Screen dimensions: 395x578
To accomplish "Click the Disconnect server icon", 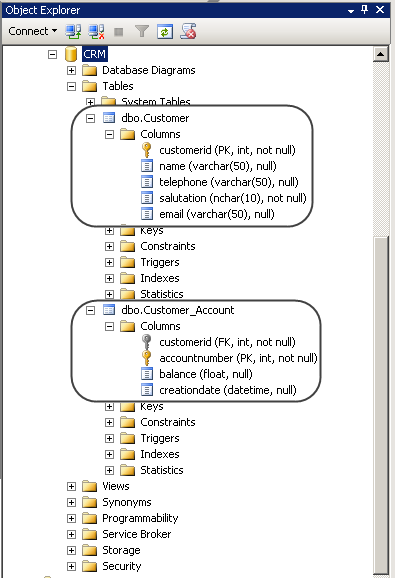I will click(x=96, y=32).
